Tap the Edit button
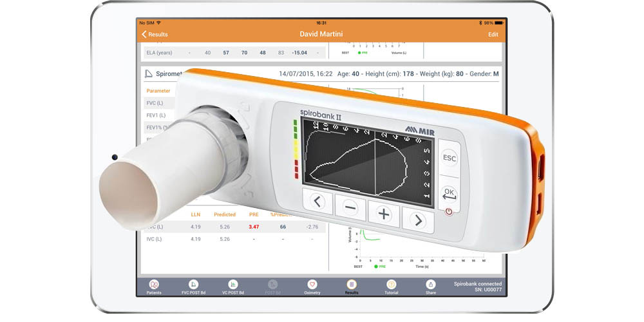Image resolution: width=644 pixels, height=322 pixels. click(493, 34)
